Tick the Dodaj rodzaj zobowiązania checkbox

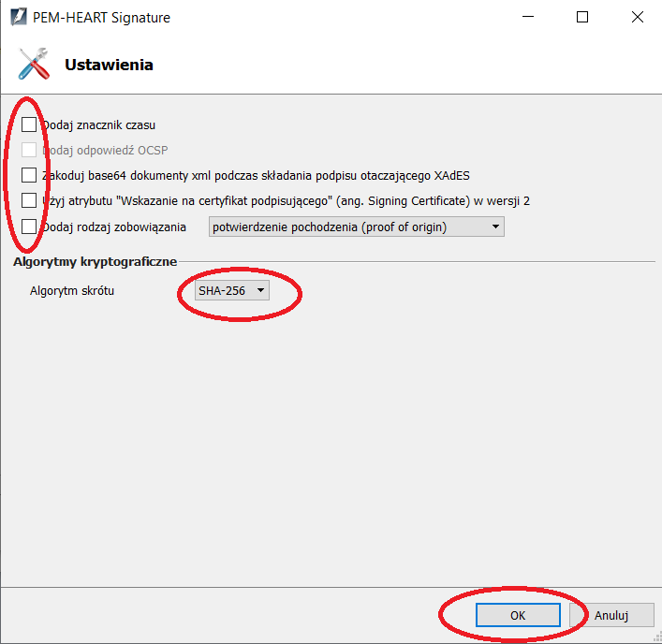coord(29,227)
